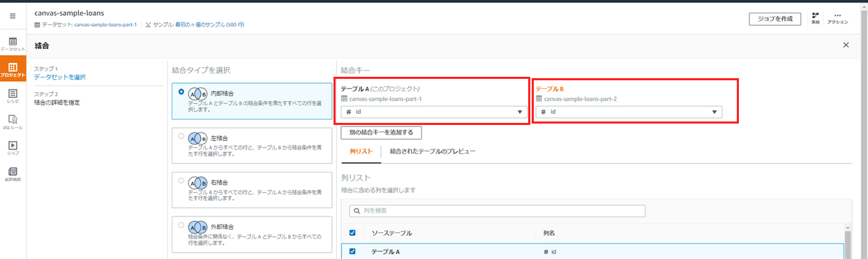868x259 pixels.
Task: Open the DQ ルール sidebar icon
Action: [13, 122]
